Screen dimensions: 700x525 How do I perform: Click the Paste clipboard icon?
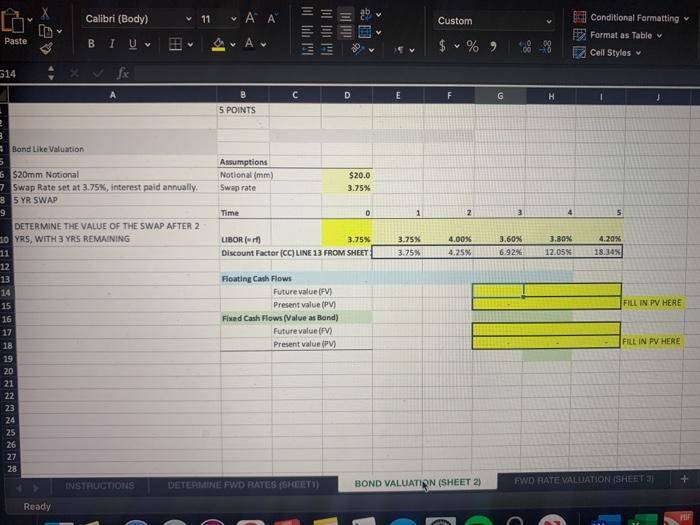[x=12, y=21]
